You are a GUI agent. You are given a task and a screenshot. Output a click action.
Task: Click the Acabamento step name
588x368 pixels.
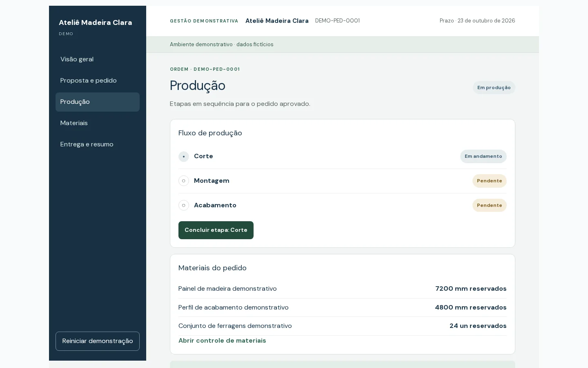pos(215,205)
